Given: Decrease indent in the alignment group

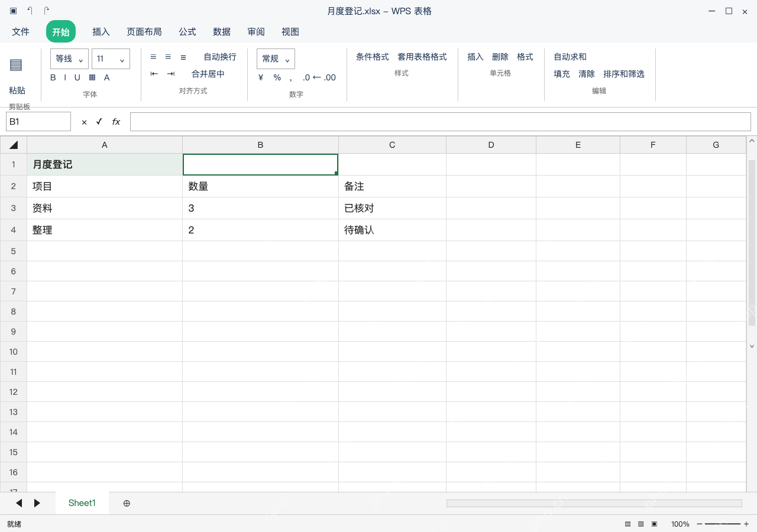Looking at the screenshot, I should tap(154, 74).
